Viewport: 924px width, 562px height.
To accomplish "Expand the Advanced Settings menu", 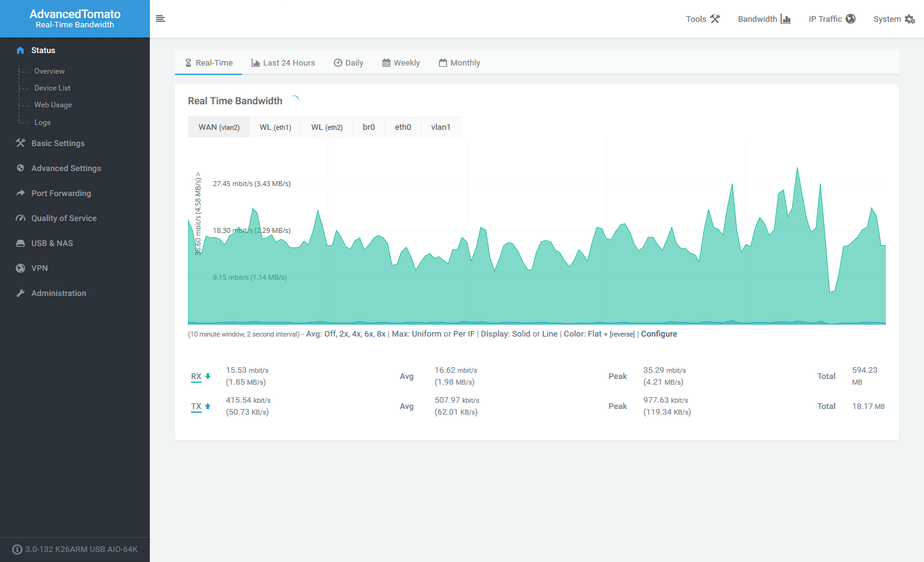I will 75,168.
